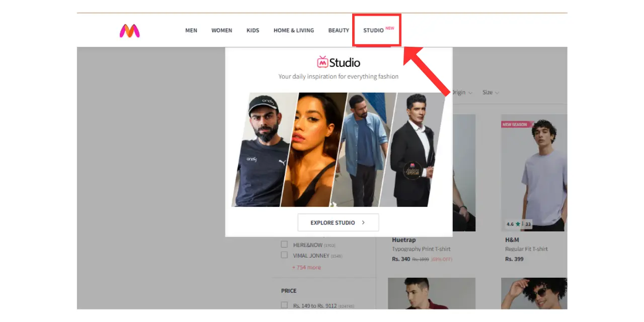Open the H&M product title
The height and width of the screenshot is (322, 644).
click(x=512, y=240)
